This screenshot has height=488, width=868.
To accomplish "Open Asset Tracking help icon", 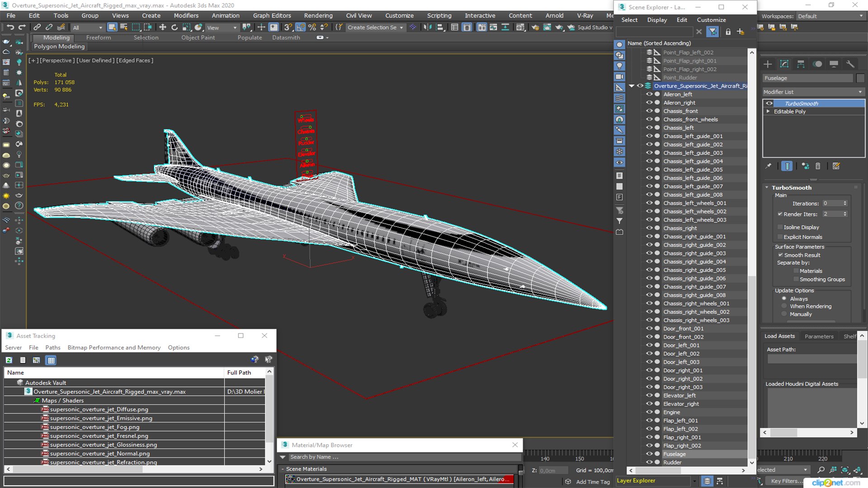I will [x=255, y=360].
